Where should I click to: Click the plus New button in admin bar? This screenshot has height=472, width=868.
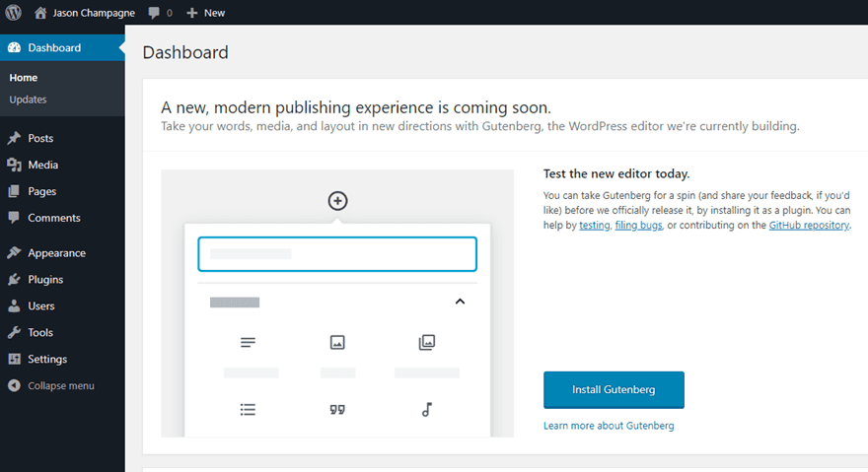pyautogui.click(x=205, y=13)
